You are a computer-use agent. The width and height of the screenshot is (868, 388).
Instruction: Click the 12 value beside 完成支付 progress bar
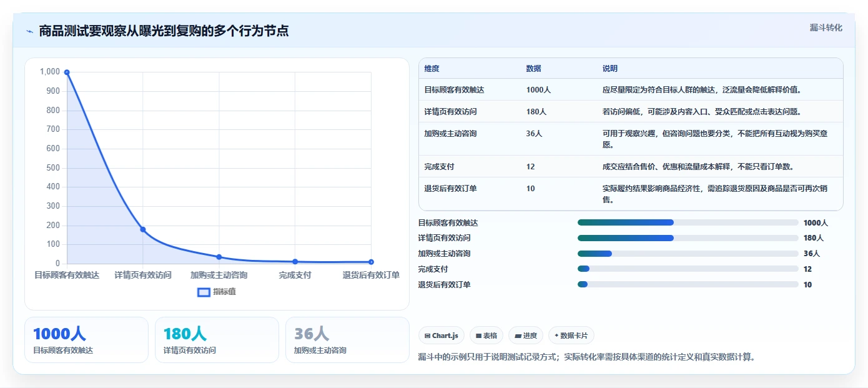click(807, 269)
